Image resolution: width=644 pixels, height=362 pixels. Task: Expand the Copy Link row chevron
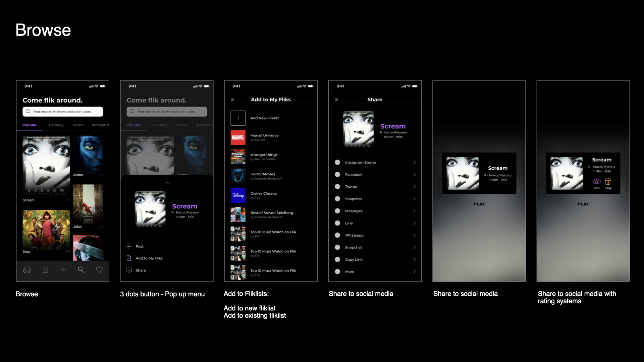[415, 259]
